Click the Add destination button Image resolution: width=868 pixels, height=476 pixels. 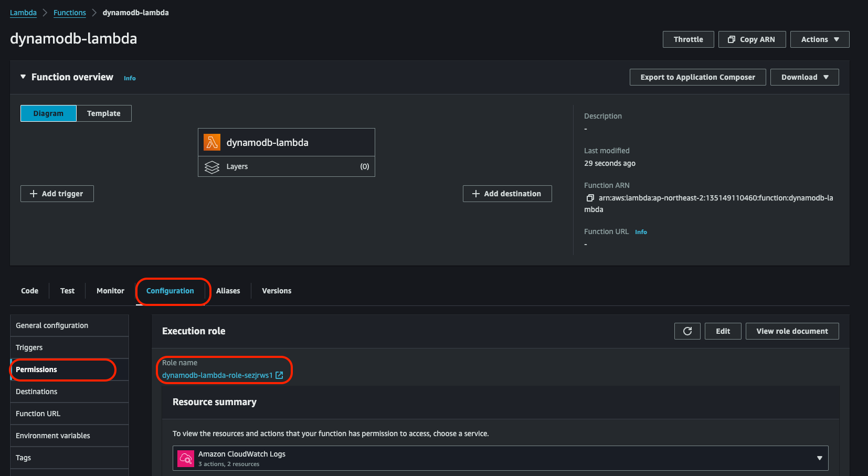click(507, 194)
